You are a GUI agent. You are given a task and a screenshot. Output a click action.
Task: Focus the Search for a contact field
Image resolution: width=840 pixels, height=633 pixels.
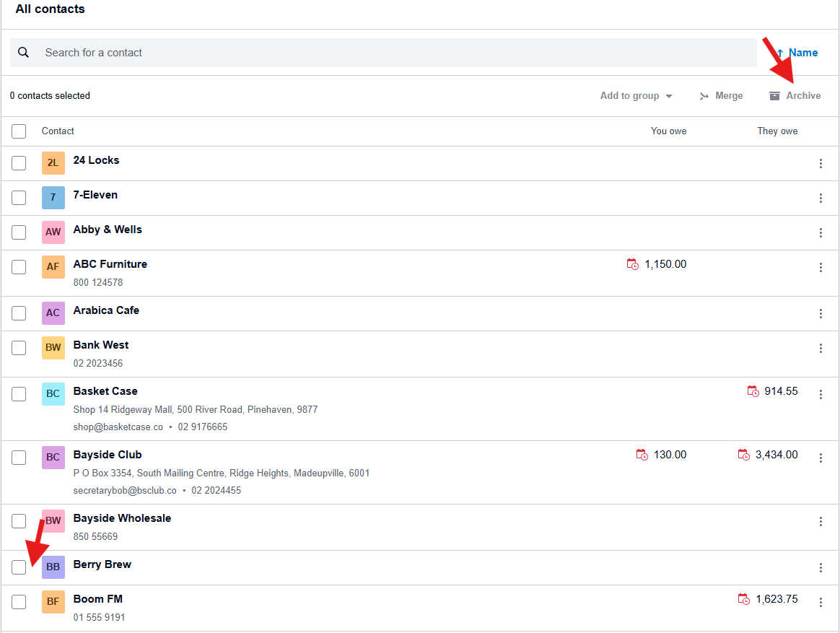tap(383, 53)
